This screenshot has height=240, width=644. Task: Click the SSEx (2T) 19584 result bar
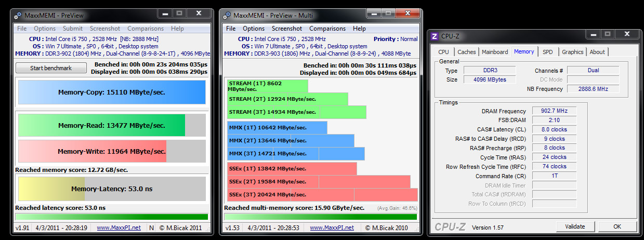coord(319,182)
